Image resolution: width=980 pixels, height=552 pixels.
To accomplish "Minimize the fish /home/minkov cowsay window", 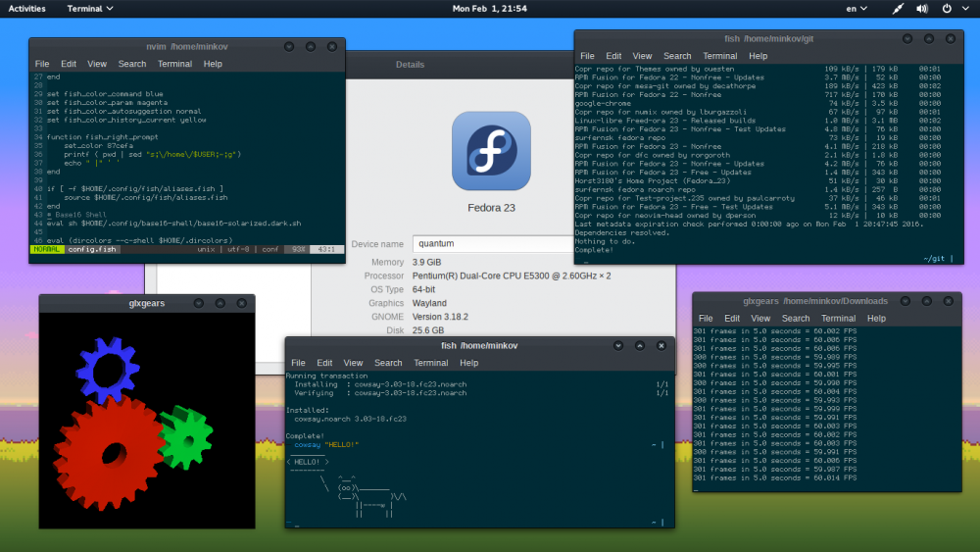I will (618, 346).
